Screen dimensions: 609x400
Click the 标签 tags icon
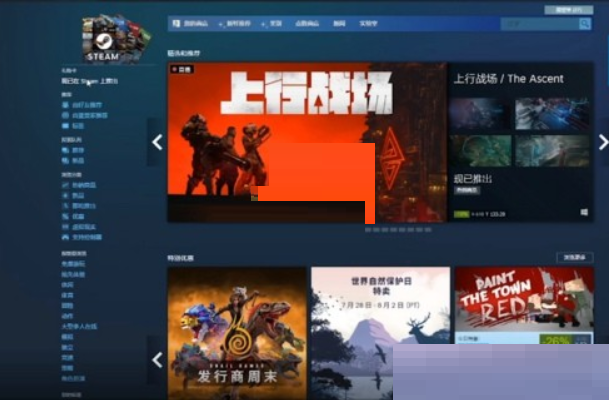click(x=65, y=126)
